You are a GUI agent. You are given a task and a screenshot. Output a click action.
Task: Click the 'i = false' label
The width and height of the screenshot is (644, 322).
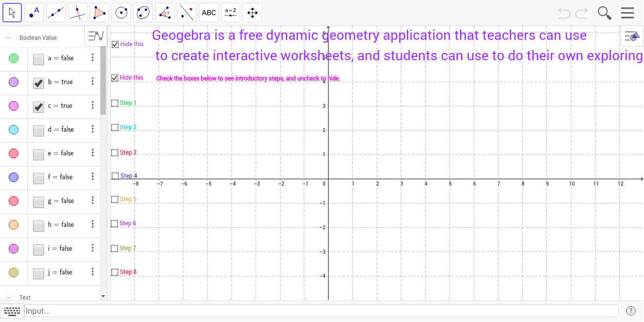click(60, 248)
